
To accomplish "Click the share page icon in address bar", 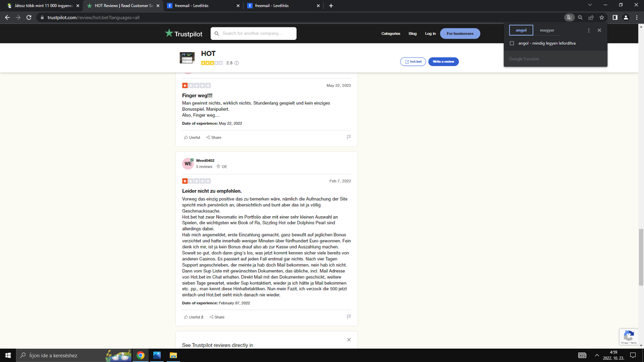I will [x=591, y=18].
